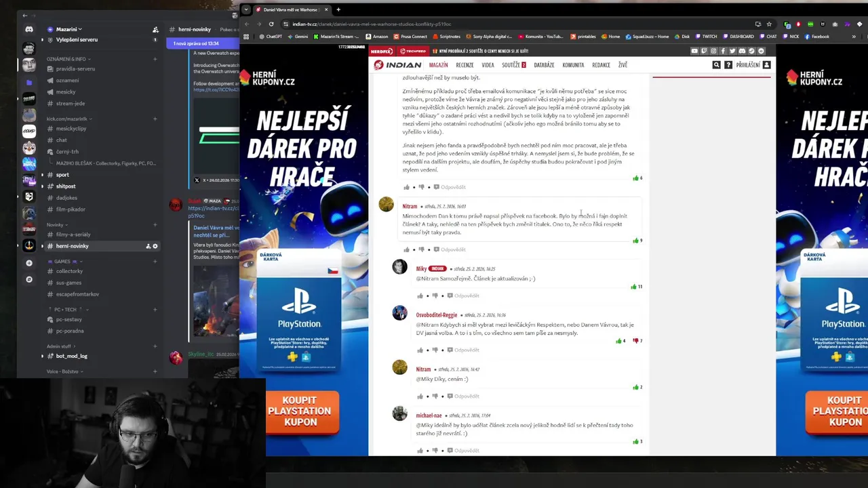The image size is (868, 488).
Task: Open MAGAZÍN in Indian navigation
Action: 438,65
